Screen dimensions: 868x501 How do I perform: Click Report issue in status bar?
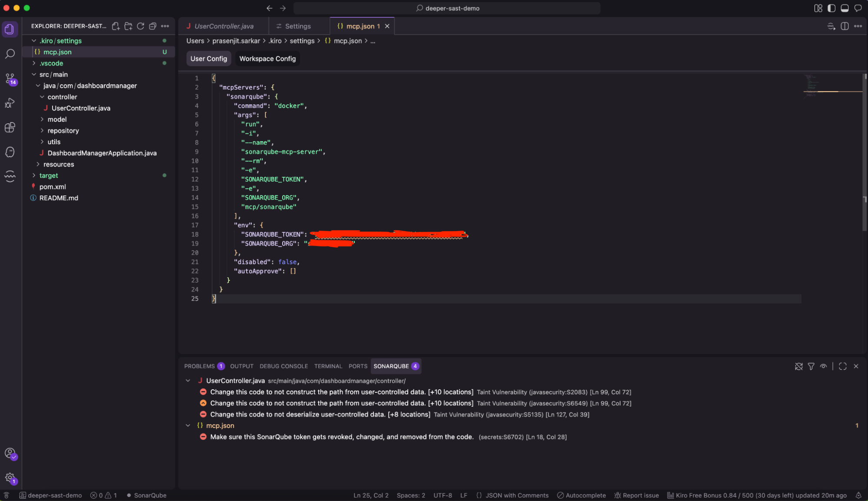(x=637, y=495)
